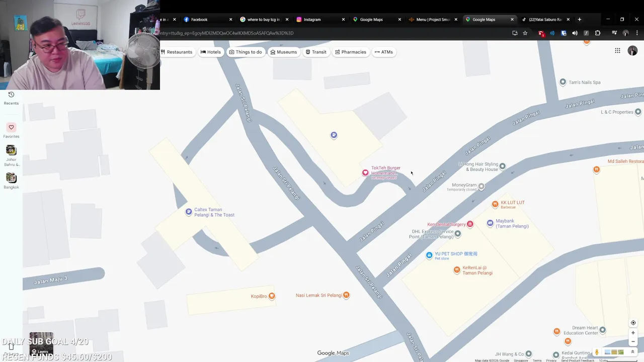Click the Singapore region footer link
This screenshot has height=362, width=644.
point(521,360)
